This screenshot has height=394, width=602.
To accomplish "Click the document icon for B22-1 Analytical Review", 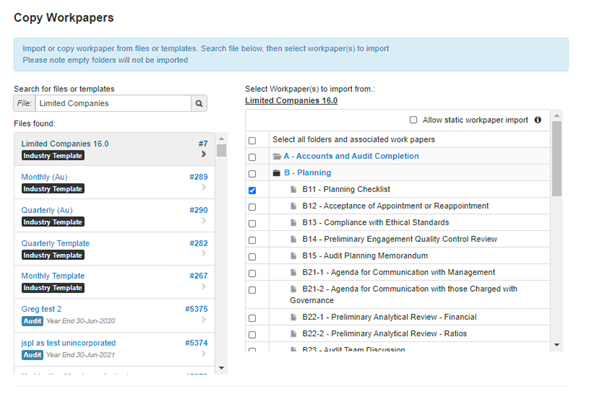I will click(294, 317).
